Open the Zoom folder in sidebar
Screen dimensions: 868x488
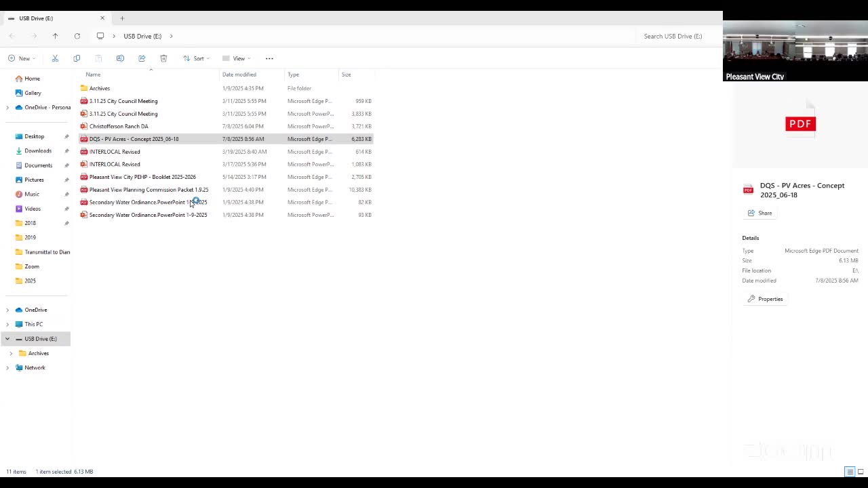point(32,266)
